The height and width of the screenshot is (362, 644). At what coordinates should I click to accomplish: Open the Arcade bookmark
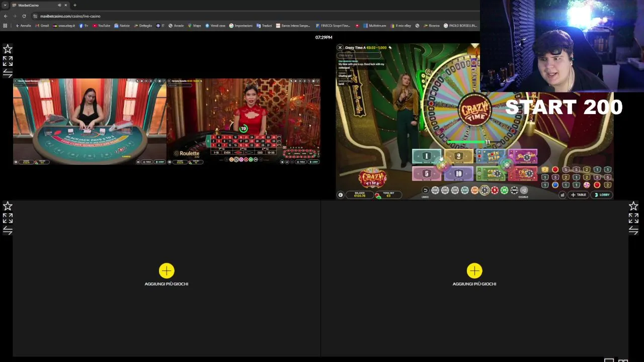pyautogui.click(x=176, y=26)
